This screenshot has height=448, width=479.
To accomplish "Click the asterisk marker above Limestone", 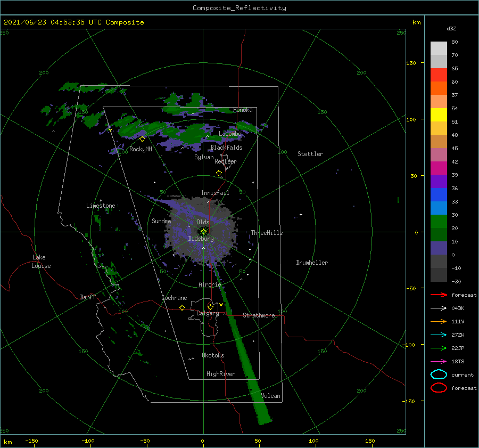I will pos(101,201).
